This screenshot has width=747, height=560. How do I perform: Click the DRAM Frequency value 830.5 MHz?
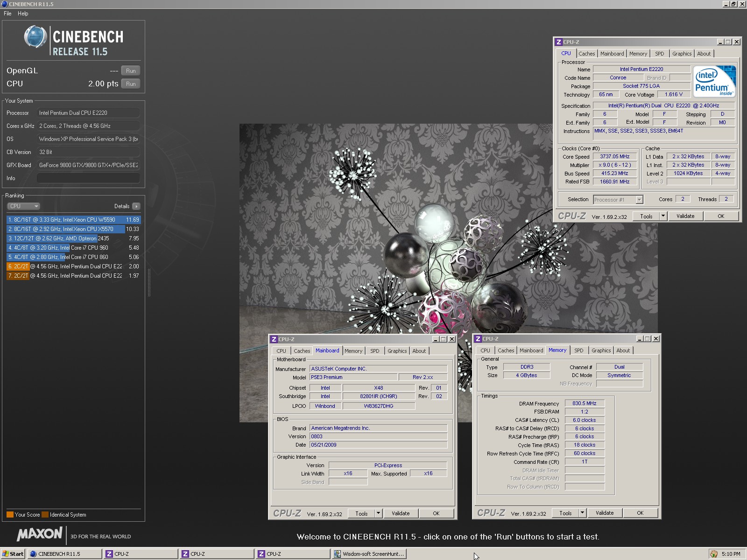pyautogui.click(x=585, y=403)
